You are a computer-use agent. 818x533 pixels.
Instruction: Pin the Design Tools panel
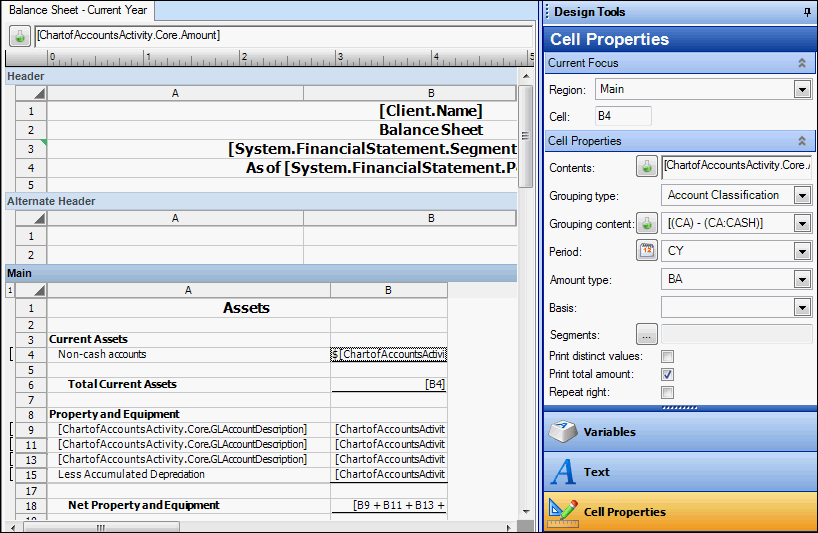click(807, 12)
